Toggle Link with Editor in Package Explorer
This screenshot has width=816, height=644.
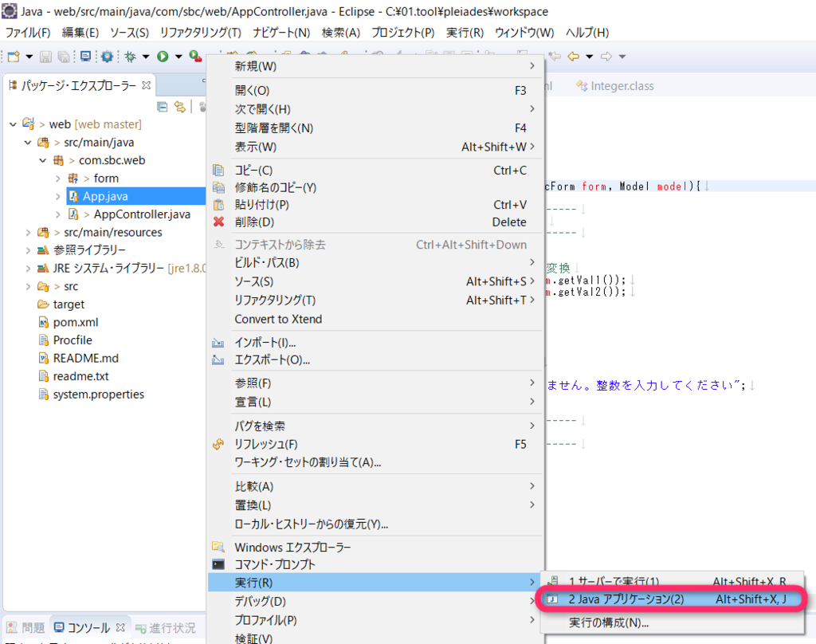tap(180, 107)
